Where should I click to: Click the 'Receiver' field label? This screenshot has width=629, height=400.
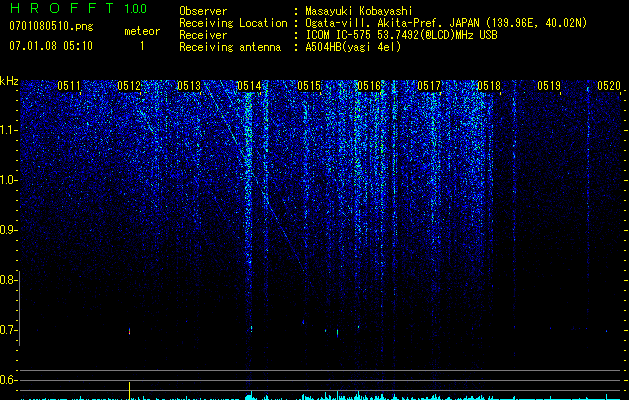coord(203,35)
